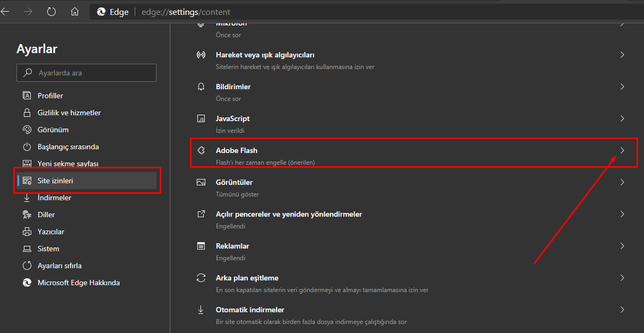Click the Bildirimler bell icon
The image size is (644, 333).
(201, 87)
